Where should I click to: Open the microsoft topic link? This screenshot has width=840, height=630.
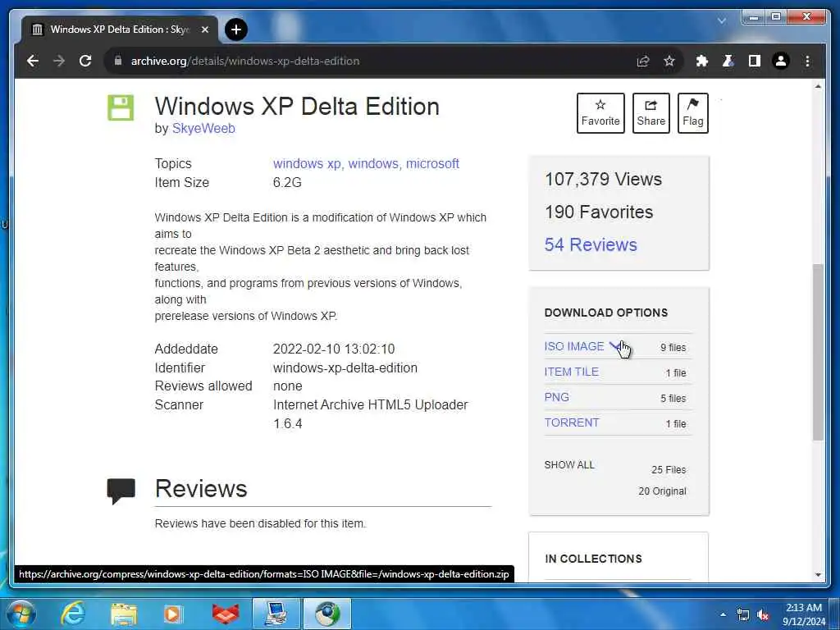432,164
